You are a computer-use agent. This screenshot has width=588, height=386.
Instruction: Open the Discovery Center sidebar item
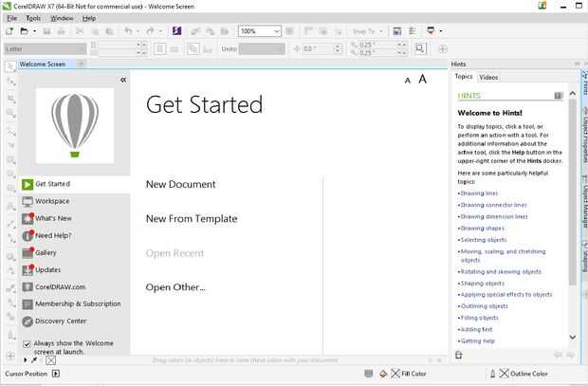pos(74,322)
